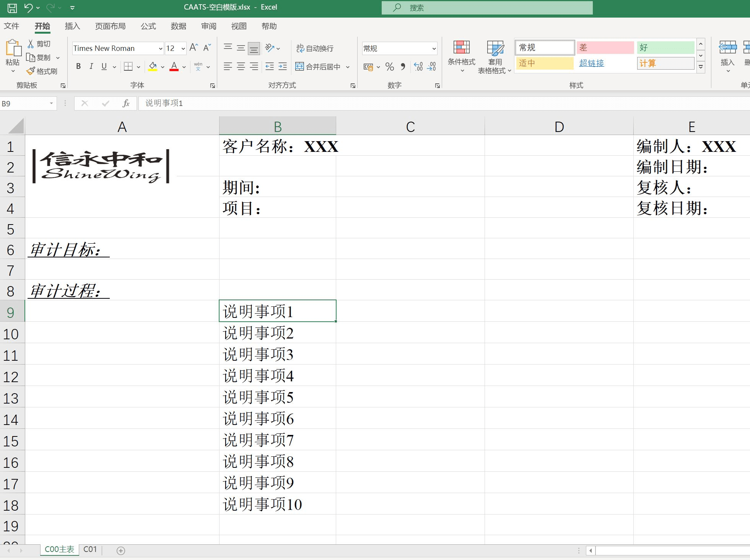Expand the fill color dropdown arrow

tap(163, 67)
